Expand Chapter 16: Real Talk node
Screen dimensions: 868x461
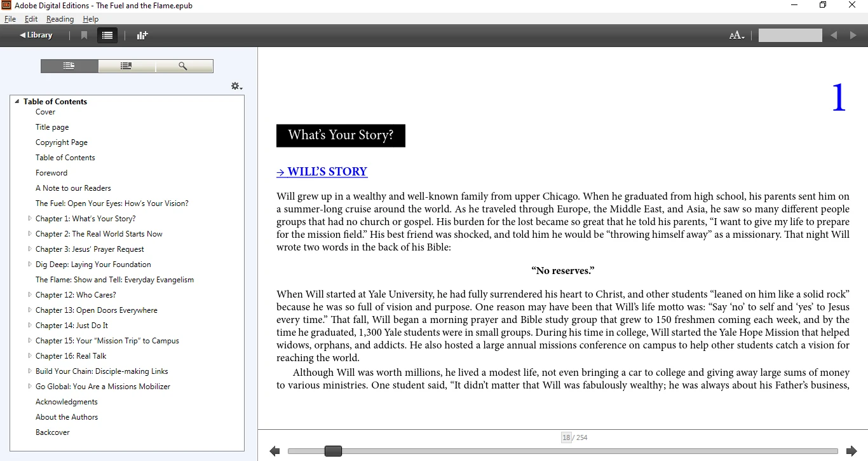[30, 356]
